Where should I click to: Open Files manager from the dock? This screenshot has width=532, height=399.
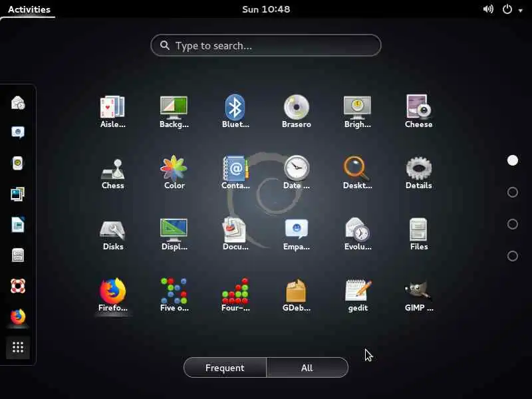coord(18,255)
